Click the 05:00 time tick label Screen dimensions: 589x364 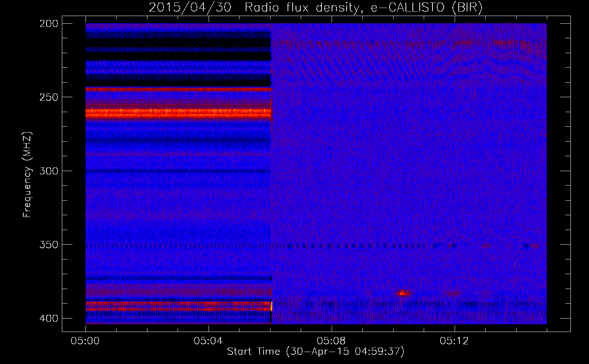pos(85,341)
